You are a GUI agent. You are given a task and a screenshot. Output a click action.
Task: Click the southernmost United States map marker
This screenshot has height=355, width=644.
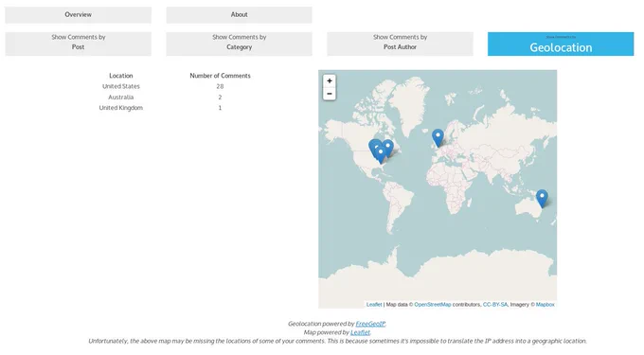coord(381,154)
